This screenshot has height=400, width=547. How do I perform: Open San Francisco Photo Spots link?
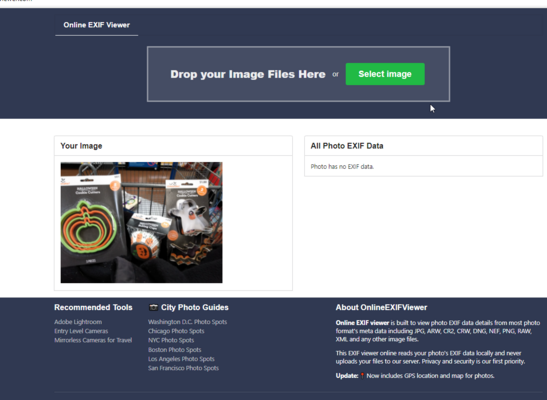point(183,368)
